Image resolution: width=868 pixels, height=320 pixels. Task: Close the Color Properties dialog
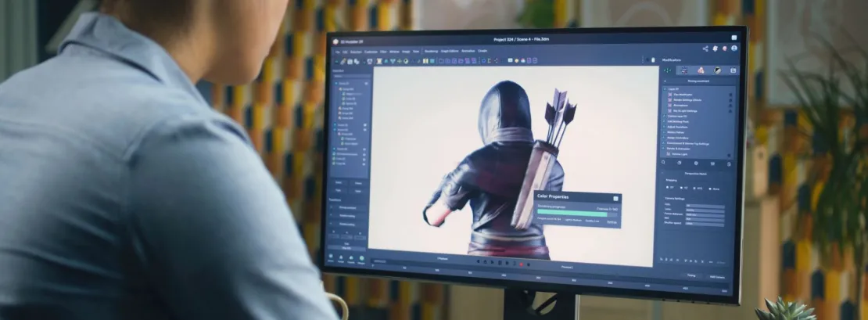616,198
